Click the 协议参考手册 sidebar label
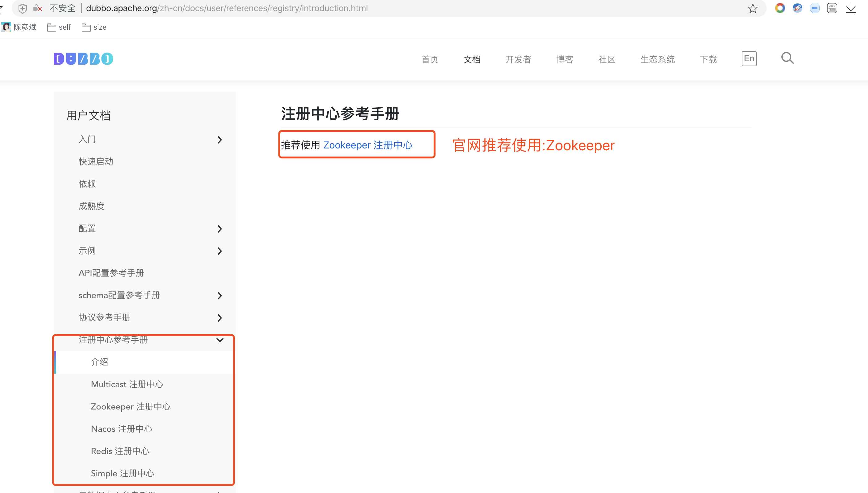This screenshot has width=868, height=493. [104, 317]
